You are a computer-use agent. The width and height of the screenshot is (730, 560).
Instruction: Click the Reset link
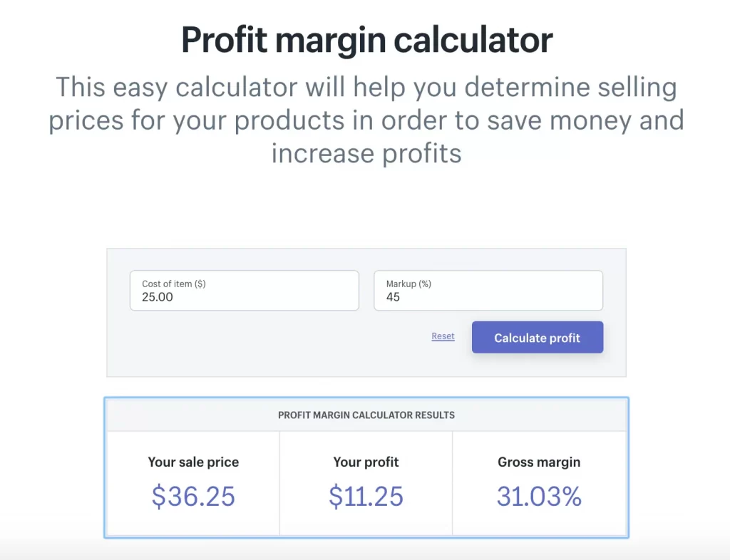[x=443, y=336]
